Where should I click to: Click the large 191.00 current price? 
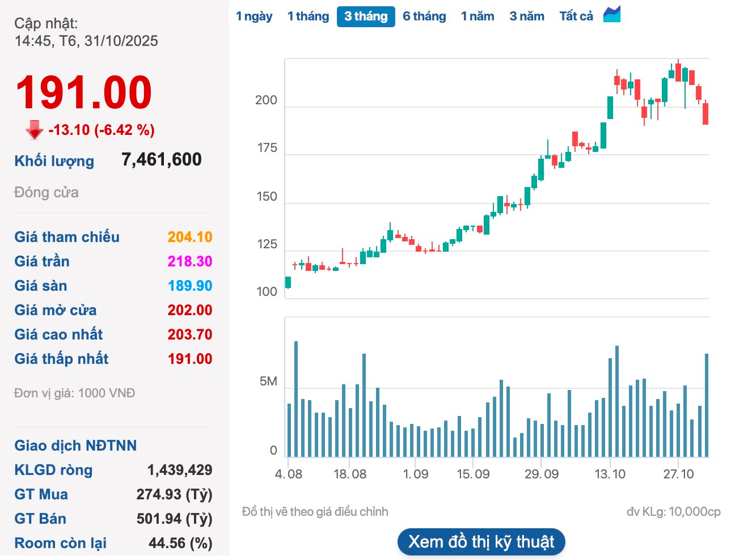[84, 92]
